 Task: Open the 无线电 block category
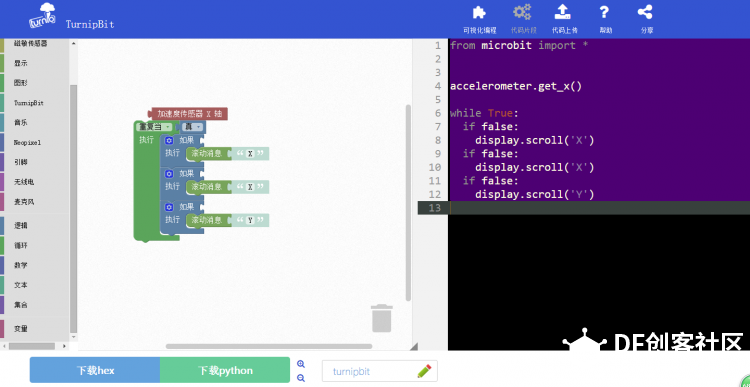(x=24, y=182)
